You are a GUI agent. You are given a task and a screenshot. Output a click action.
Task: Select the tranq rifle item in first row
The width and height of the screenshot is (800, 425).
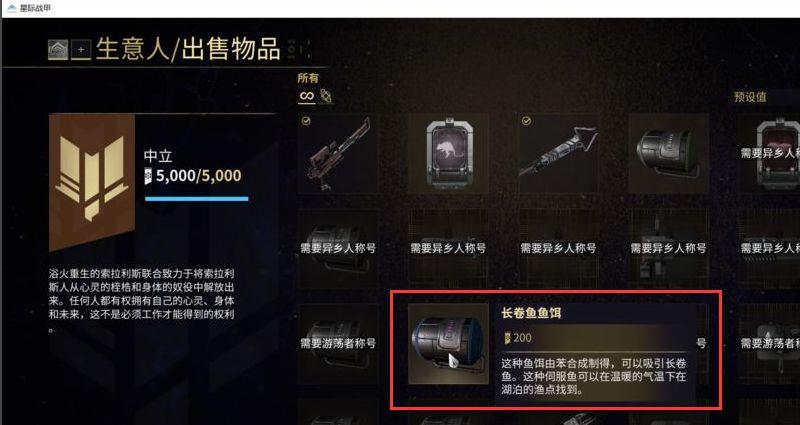[338, 154]
